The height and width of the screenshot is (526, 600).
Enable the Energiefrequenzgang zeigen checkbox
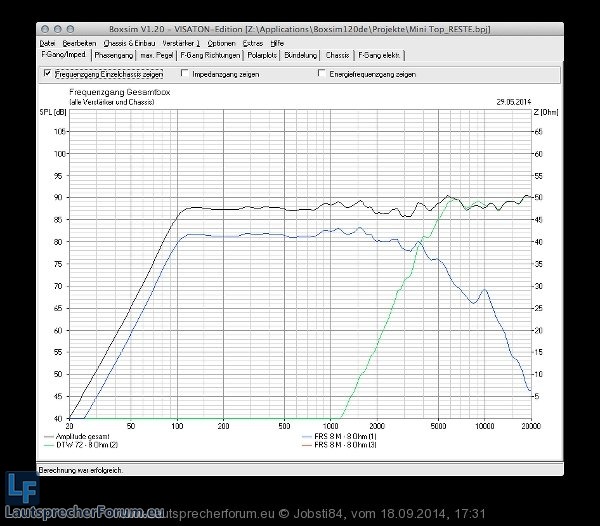click(x=322, y=74)
